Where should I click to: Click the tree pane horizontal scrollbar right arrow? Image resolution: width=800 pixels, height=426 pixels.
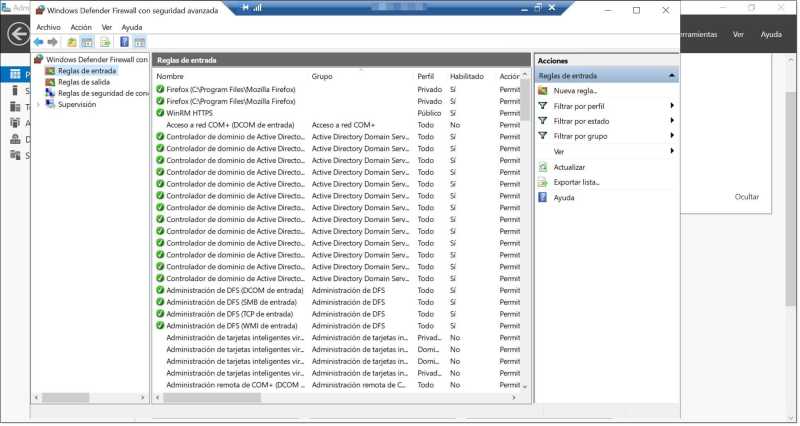click(x=143, y=397)
